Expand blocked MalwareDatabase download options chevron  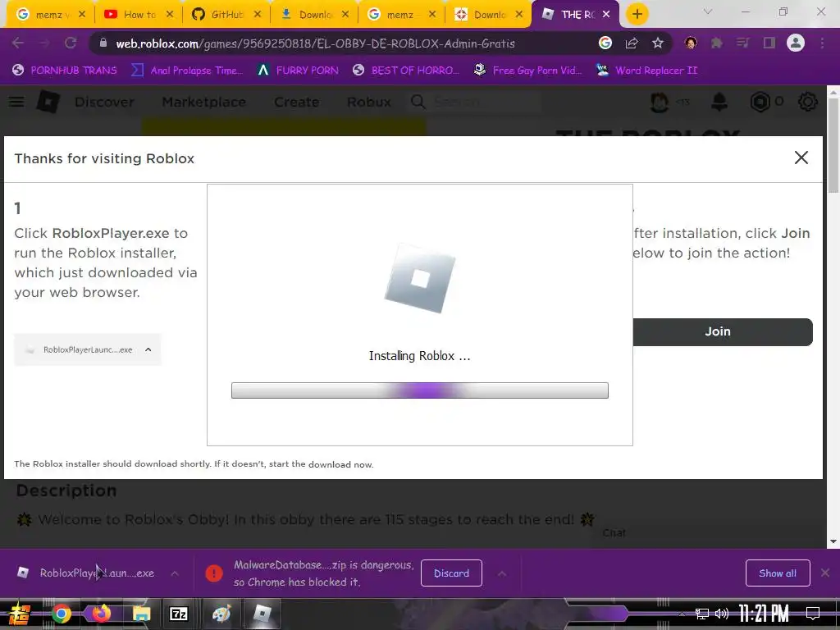pos(501,573)
